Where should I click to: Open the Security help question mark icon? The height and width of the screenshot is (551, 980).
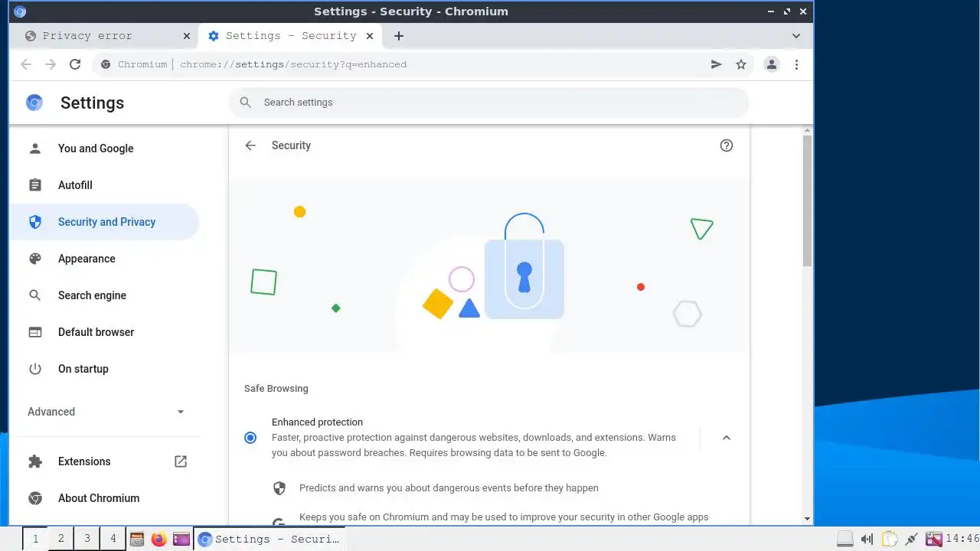click(727, 145)
